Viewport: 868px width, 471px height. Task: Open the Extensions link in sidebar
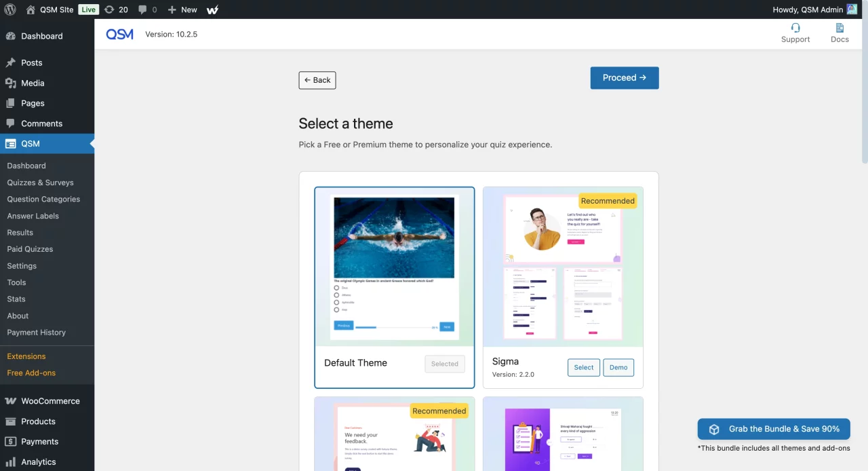pyautogui.click(x=26, y=356)
